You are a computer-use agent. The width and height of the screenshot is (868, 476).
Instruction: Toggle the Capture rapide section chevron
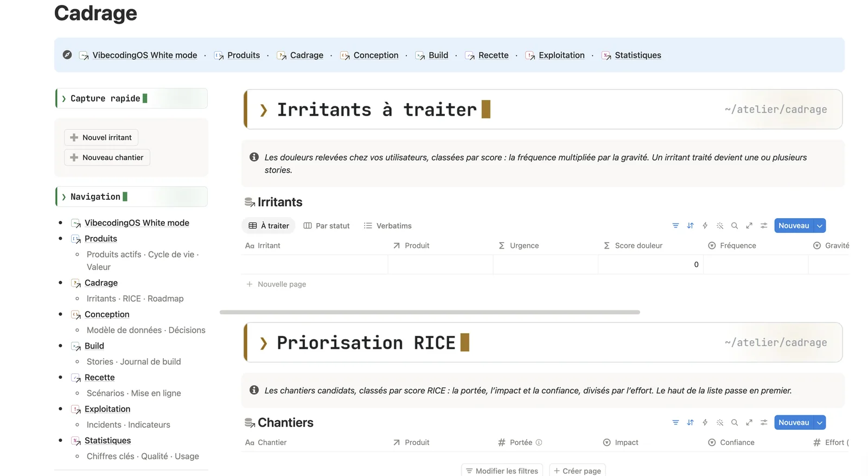[x=64, y=99]
